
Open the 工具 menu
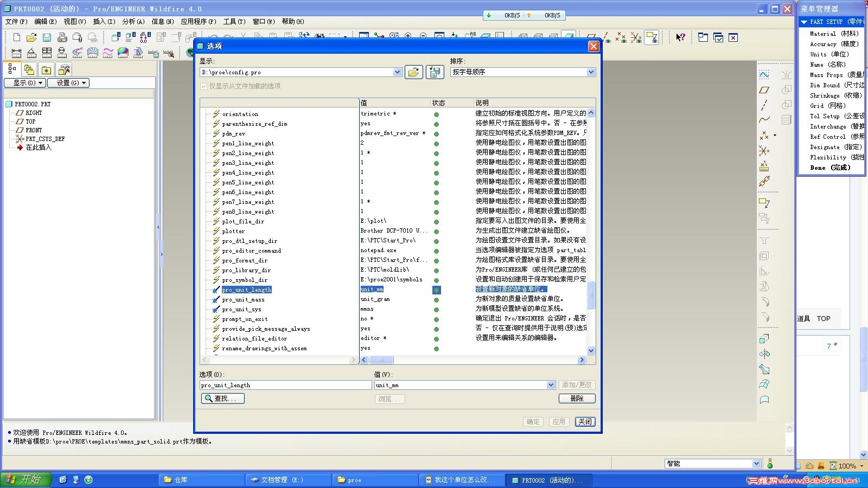click(x=234, y=22)
